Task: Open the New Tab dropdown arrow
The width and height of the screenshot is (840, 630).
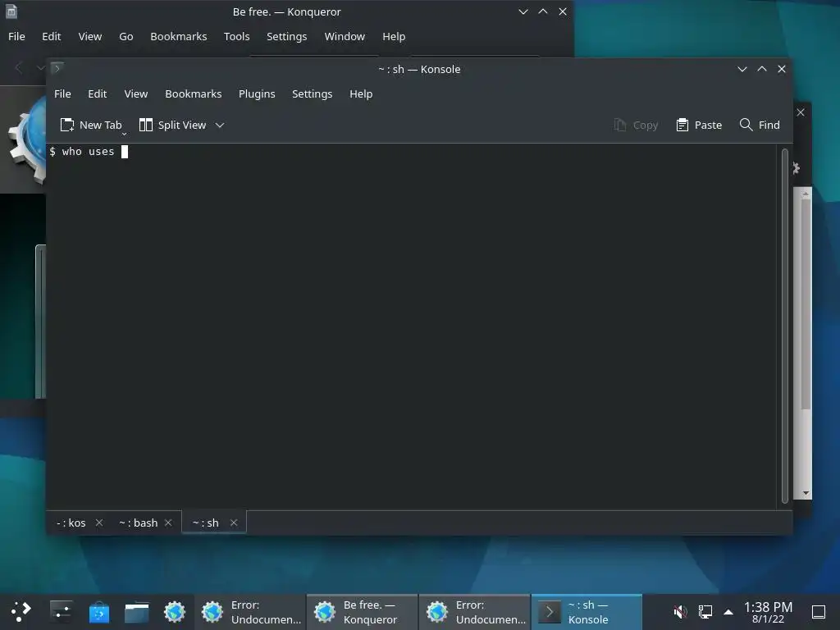Action: [x=125, y=134]
